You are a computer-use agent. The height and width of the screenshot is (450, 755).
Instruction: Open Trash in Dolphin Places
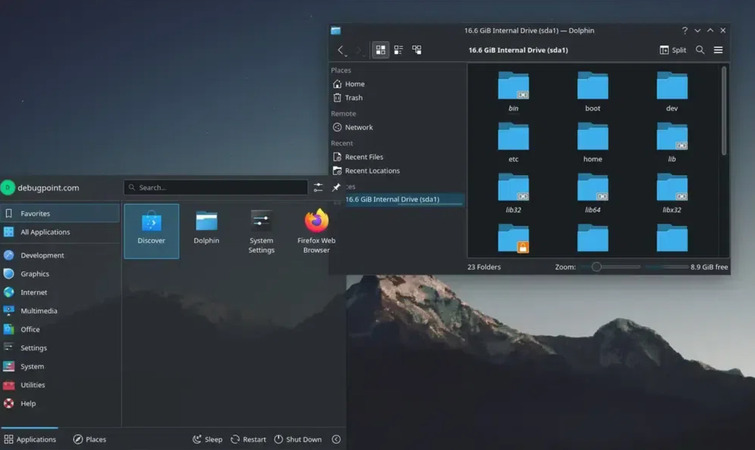point(397,98)
